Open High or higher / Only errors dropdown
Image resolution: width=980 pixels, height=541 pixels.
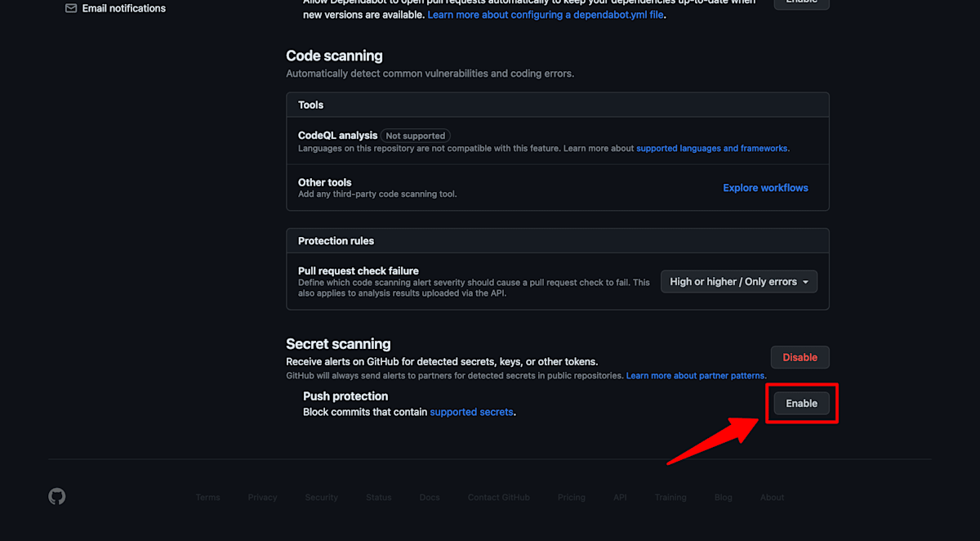coord(739,282)
